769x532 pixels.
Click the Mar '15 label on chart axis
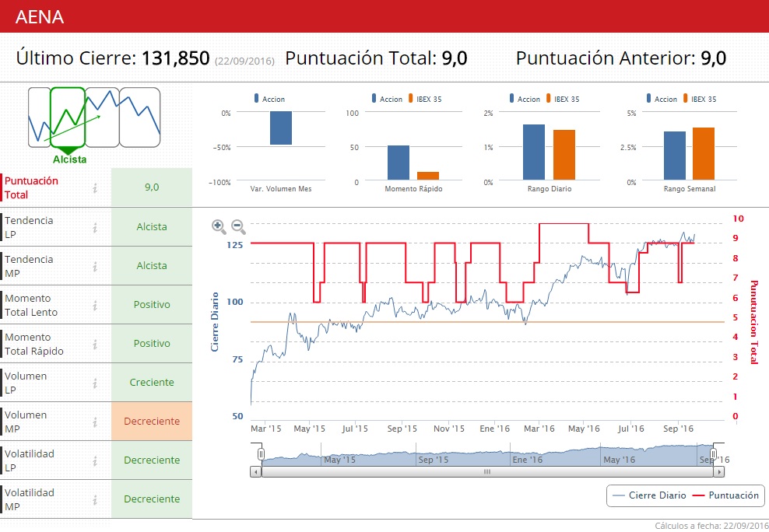click(266, 429)
